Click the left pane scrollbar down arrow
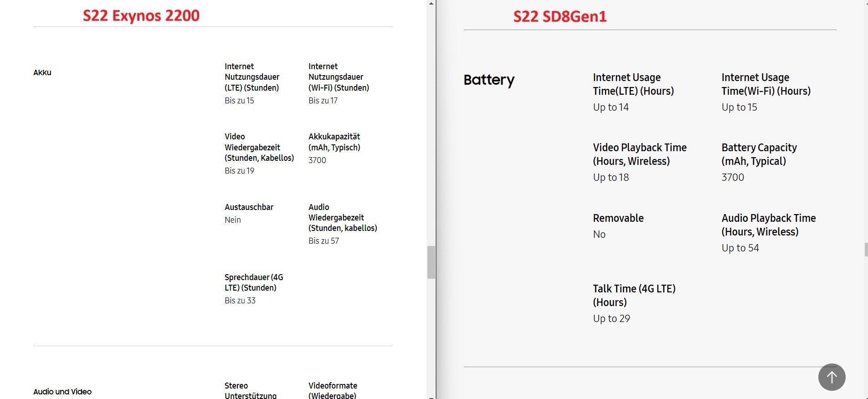 [x=431, y=396]
